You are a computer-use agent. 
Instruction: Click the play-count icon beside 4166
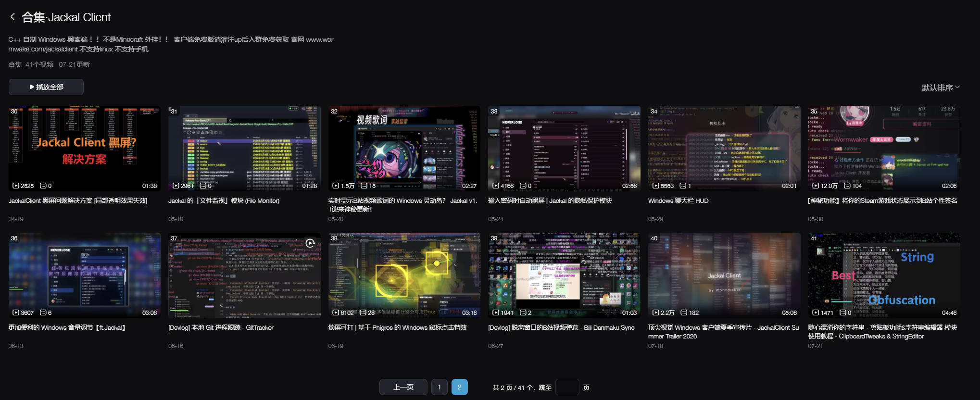coord(496,186)
